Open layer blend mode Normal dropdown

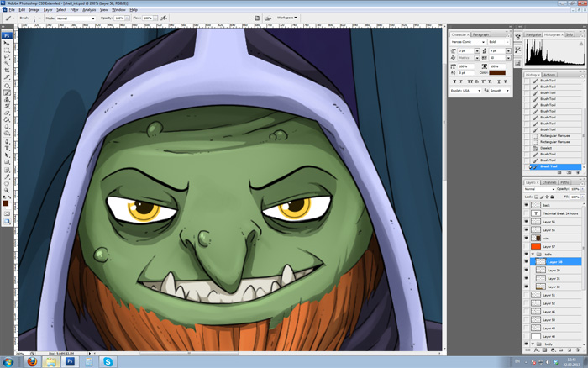tap(539, 189)
